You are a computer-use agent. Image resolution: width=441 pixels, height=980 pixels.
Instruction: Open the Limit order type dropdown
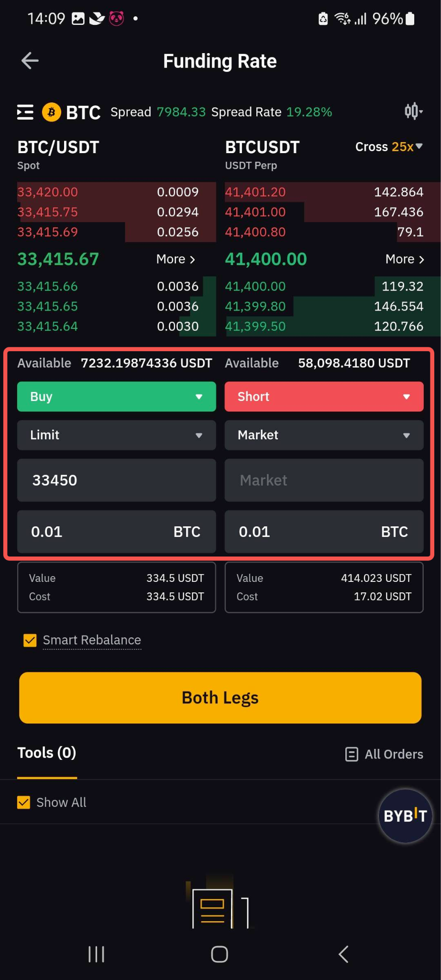coord(117,435)
